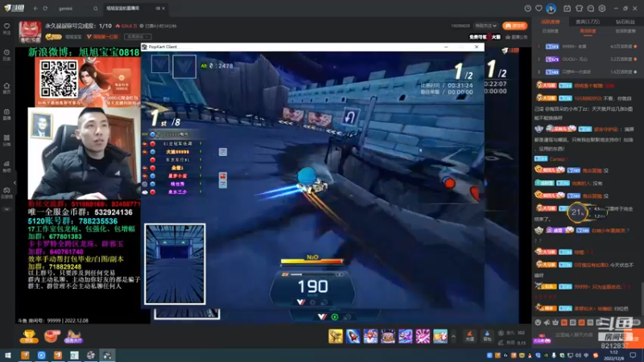Click the categories grid icon in the left sidebar

6,140
